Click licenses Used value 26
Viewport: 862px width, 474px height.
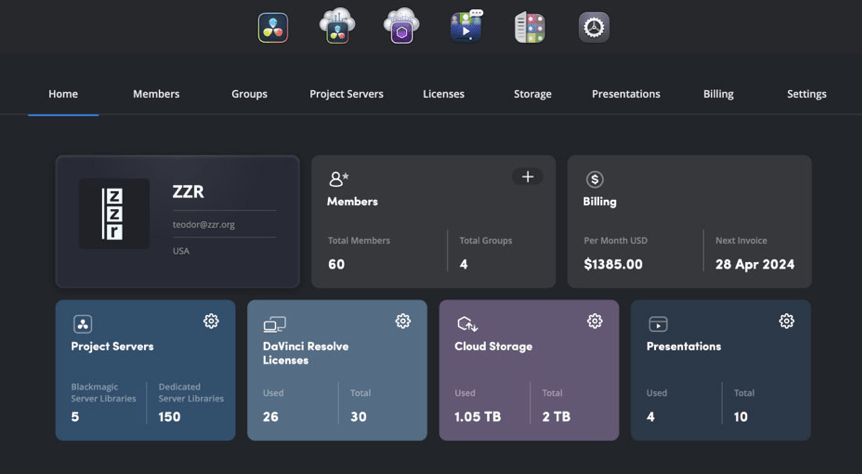pos(270,417)
